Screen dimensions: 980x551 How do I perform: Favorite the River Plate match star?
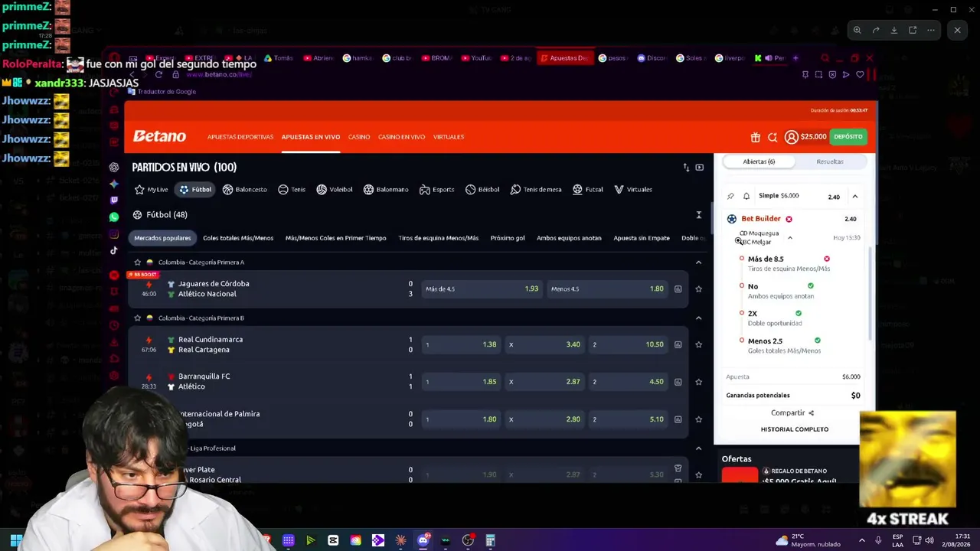pyautogui.click(x=698, y=475)
